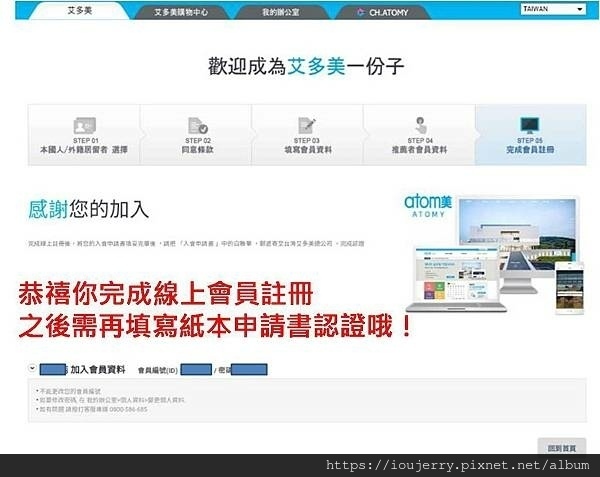Click the 感謝您的加入 heading
Screen dimensions: 600x477
[88, 209]
